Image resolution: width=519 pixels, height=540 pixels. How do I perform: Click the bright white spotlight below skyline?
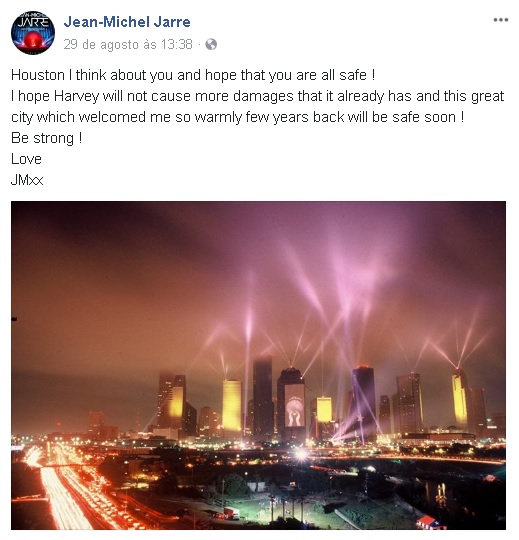301,455
